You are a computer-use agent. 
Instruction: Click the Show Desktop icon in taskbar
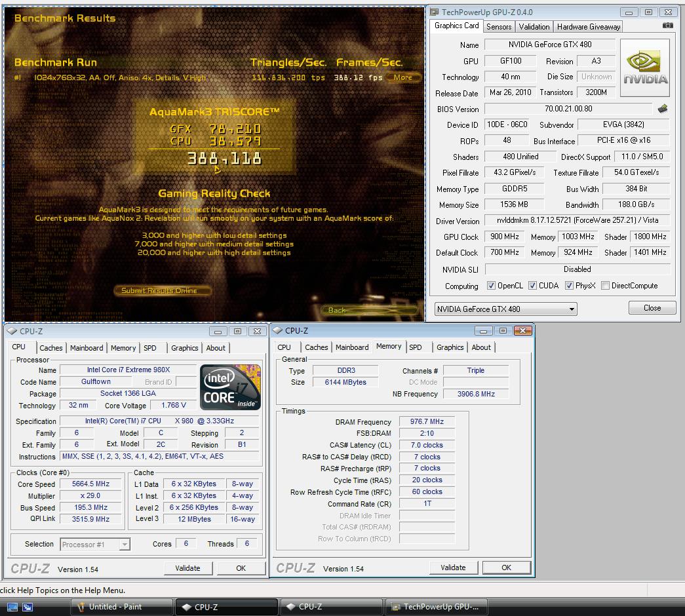tap(12, 607)
